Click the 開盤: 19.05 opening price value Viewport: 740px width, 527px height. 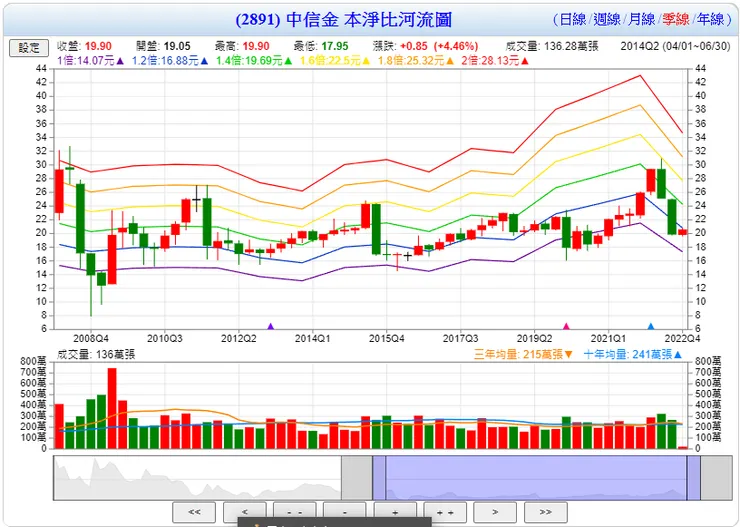point(163,46)
